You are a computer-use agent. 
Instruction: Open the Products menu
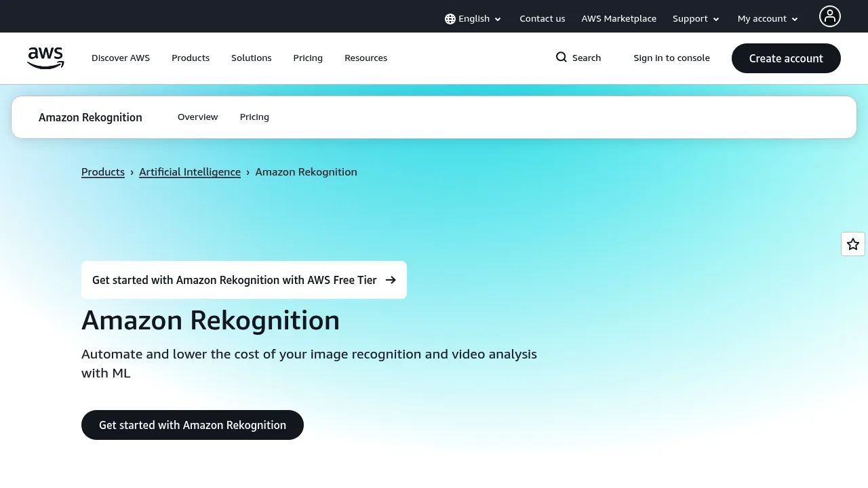191,58
